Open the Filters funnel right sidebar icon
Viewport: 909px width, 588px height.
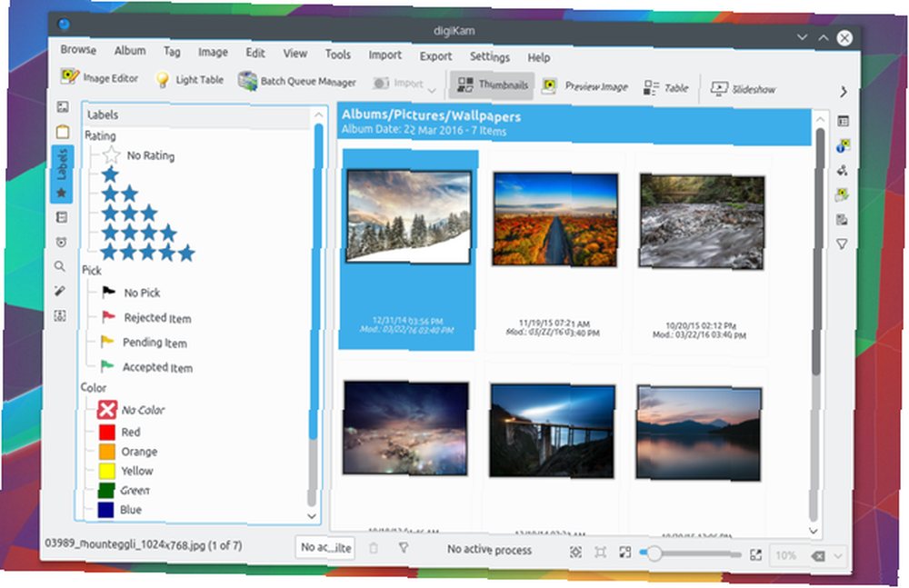[x=842, y=244]
